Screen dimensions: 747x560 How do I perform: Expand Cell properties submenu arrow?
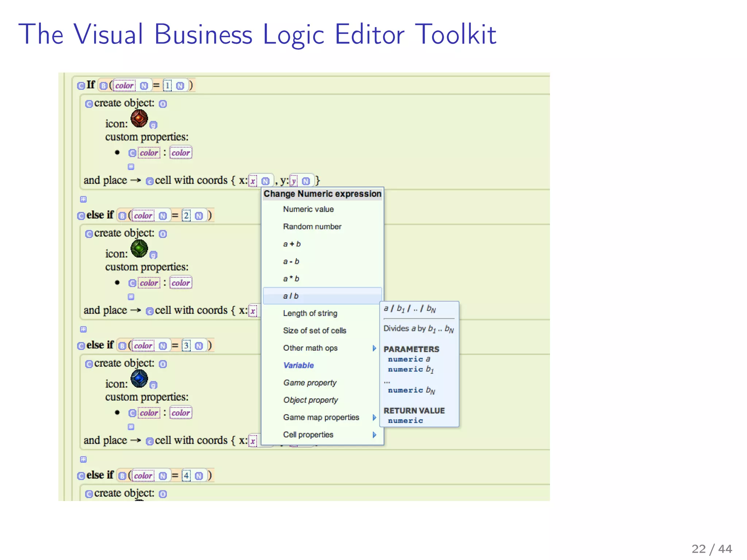[374, 435]
